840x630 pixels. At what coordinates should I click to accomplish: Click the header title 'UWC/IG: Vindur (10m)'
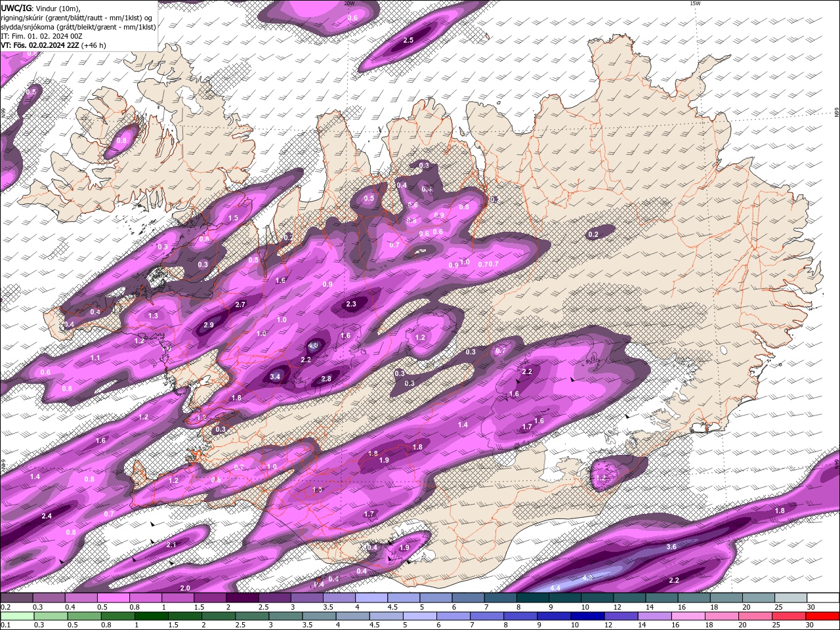point(41,8)
